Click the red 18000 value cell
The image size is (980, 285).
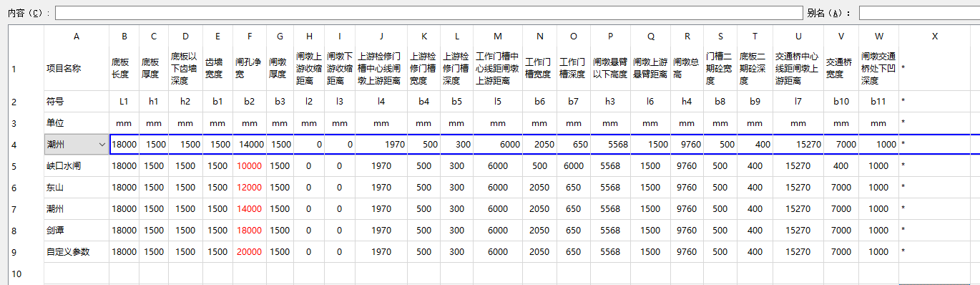[249, 231]
